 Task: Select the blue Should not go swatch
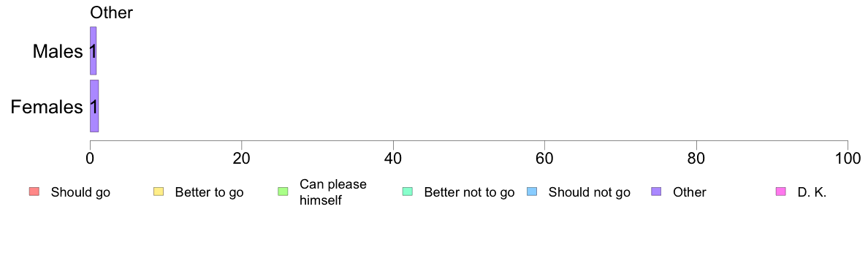[531, 192]
